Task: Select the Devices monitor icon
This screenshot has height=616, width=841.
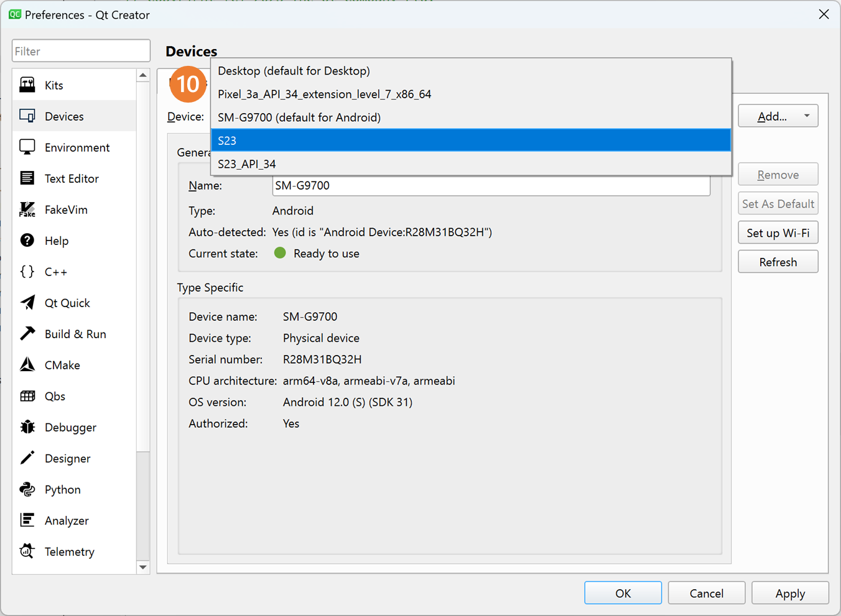Action: pyautogui.click(x=27, y=116)
